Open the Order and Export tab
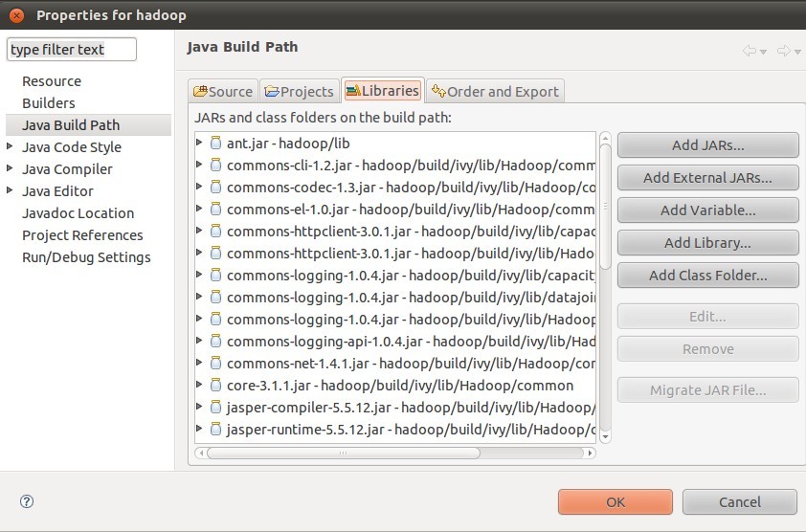This screenshot has height=532, width=806. (495, 92)
